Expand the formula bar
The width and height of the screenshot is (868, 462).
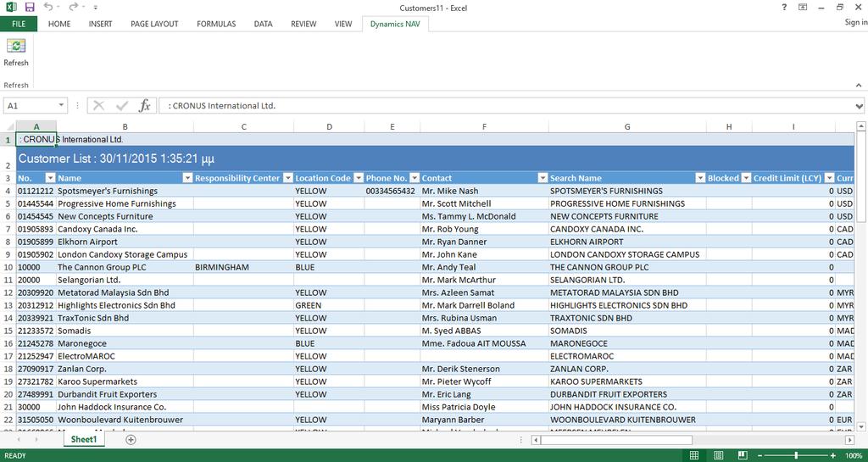tap(860, 106)
